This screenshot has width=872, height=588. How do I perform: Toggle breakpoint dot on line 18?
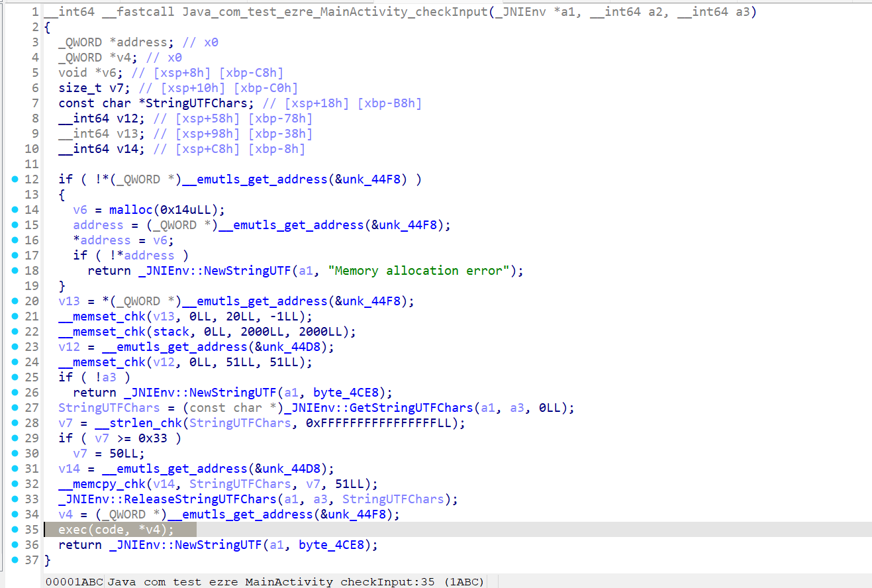coord(15,271)
